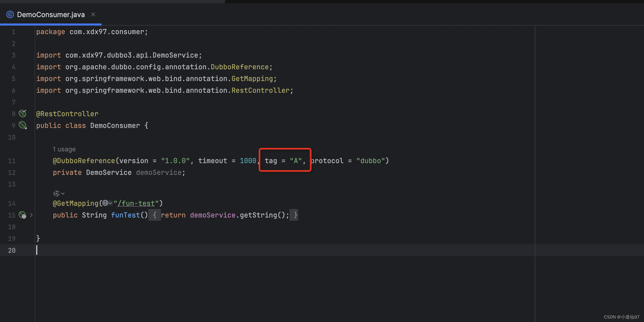Click the DemoService type on line 12
Screen dimensions: 644x322
click(109, 172)
